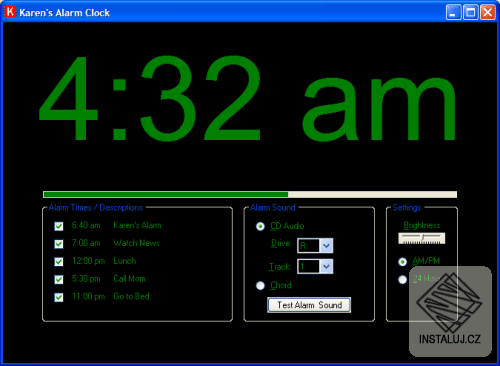Switch to 24 Hour time format
Viewport: 500px width, 366px height.
403,279
